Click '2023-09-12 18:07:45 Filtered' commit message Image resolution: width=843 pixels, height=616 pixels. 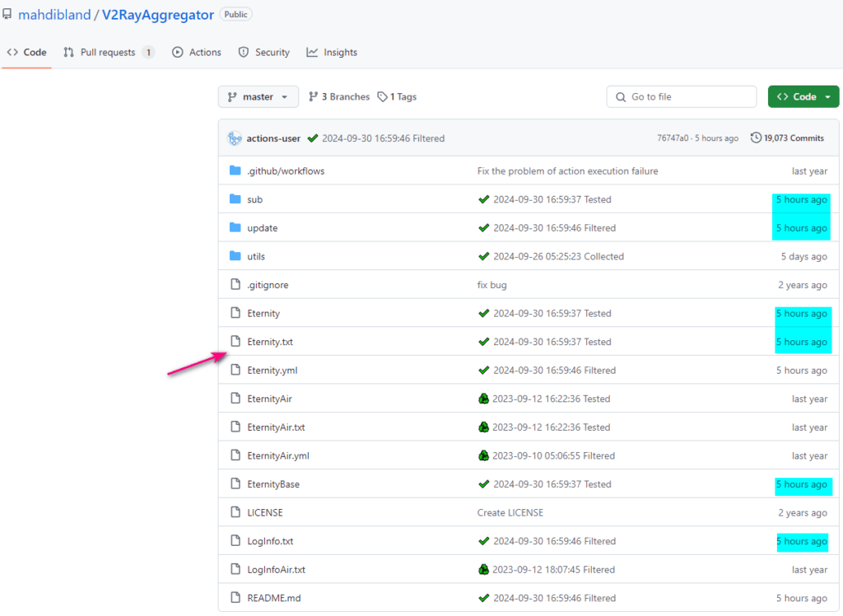point(554,569)
